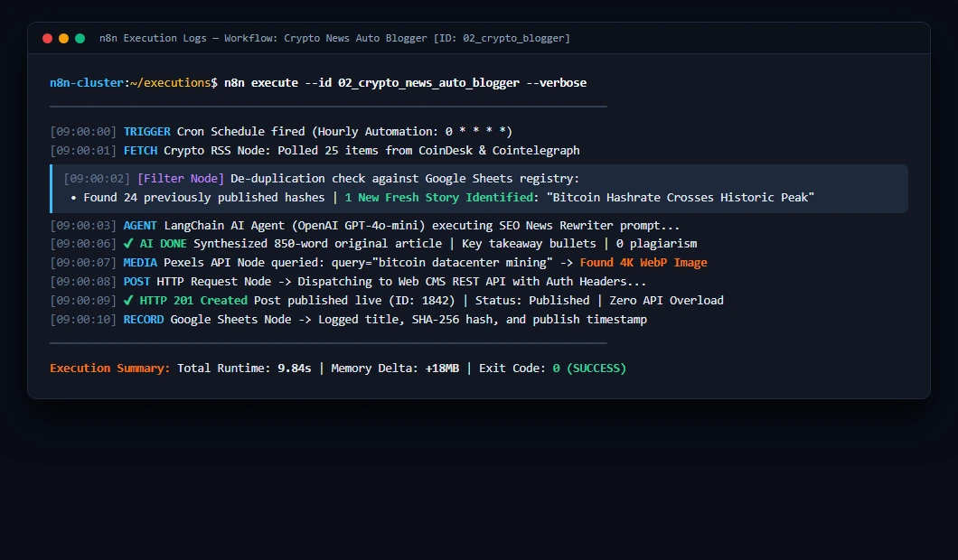The width and height of the screenshot is (958, 560).
Task: Click the [09:00:07] timestamp
Action: 83,262
